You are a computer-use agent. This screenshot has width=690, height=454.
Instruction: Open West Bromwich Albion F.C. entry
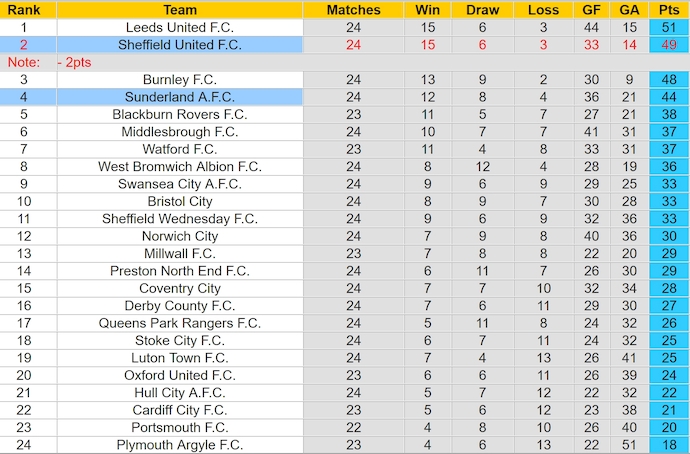[x=180, y=167]
